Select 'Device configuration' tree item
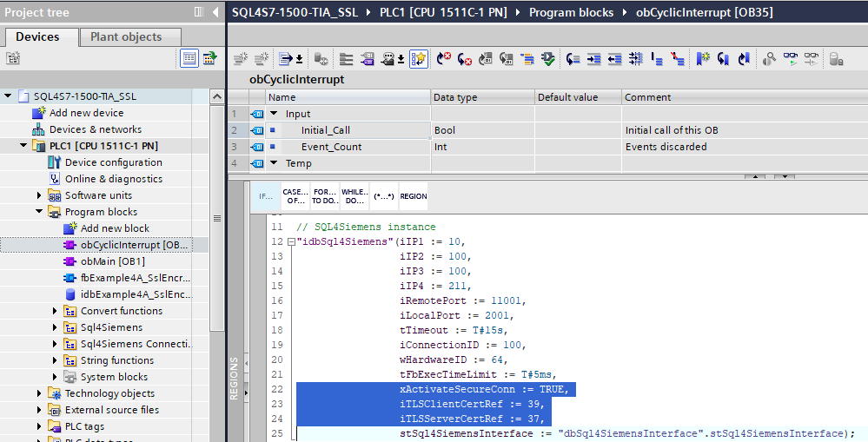868x442 pixels. tap(114, 162)
